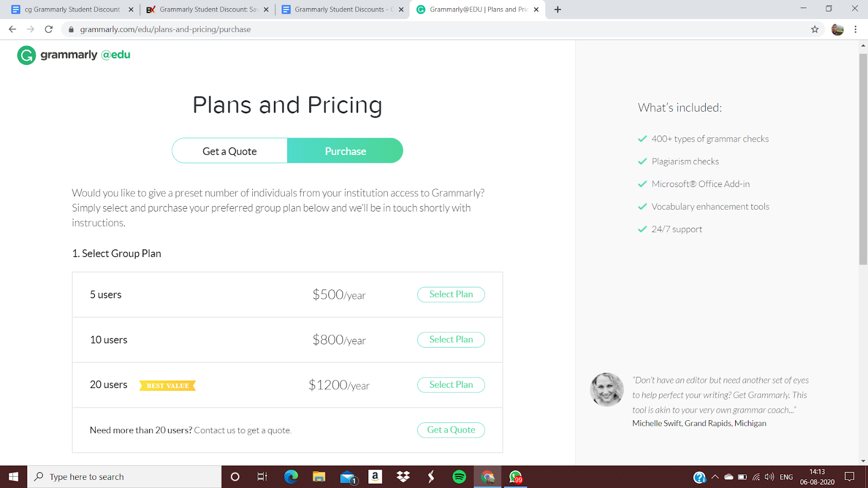Open Dropbox from the taskbar
Screen dimensions: 868x488
click(403, 477)
